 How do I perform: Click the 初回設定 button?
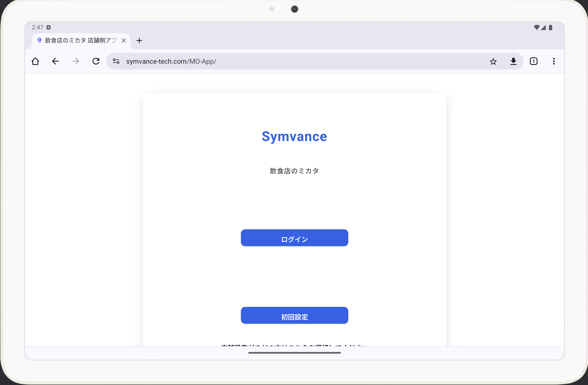pos(294,315)
